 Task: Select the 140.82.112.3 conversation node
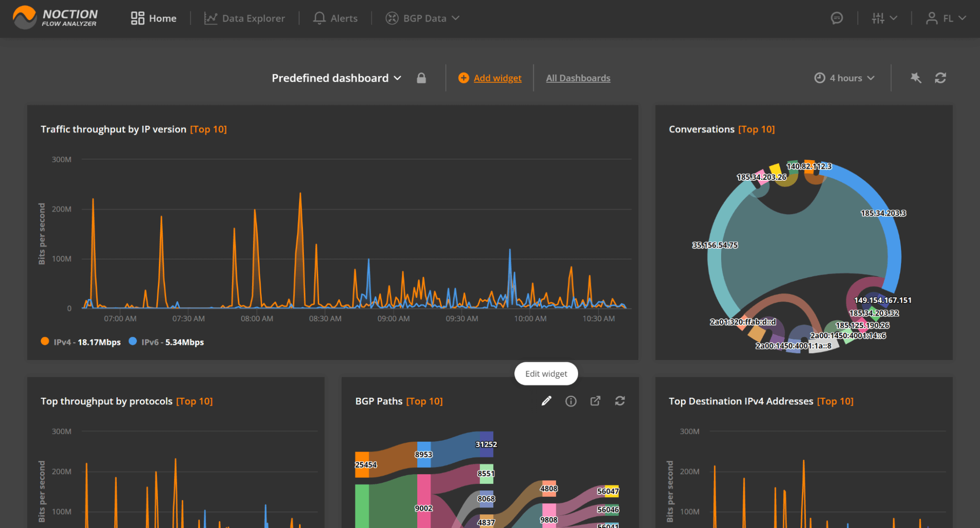(809, 166)
